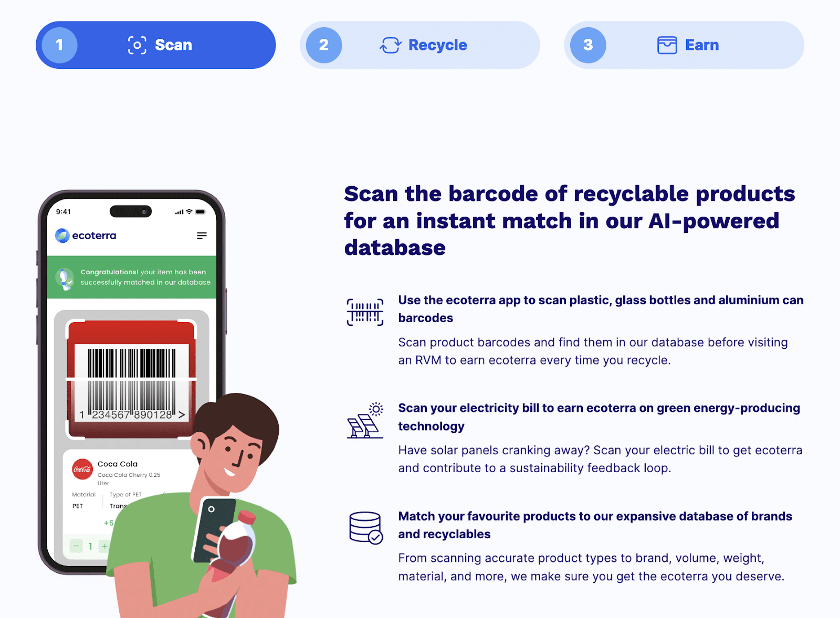Click the database with checkmark icon

366,528
